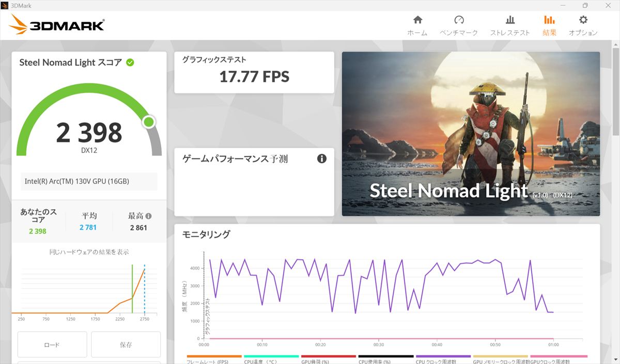Click info icon next to 最高
This screenshot has width=620, height=364.
(x=148, y=216)
